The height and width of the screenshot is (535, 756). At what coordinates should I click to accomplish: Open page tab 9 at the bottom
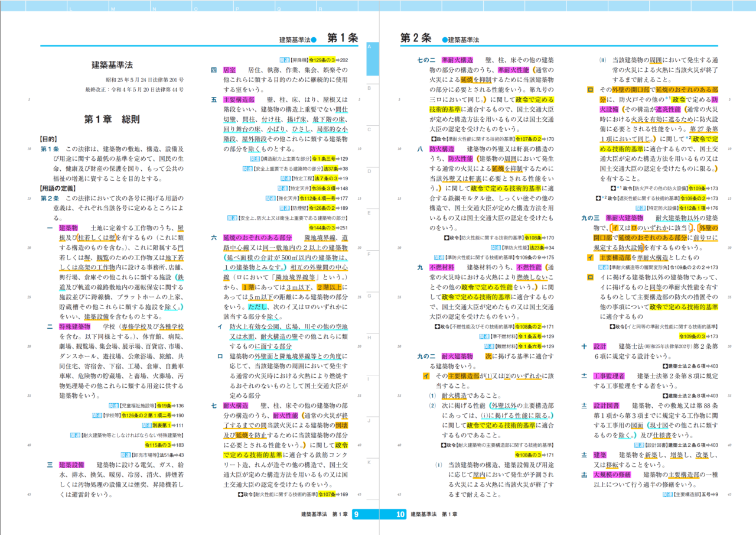(x=357, y=513)
